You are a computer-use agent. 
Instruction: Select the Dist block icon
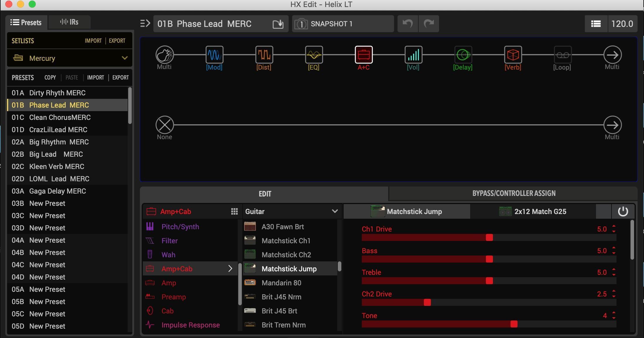pos(264,55)
